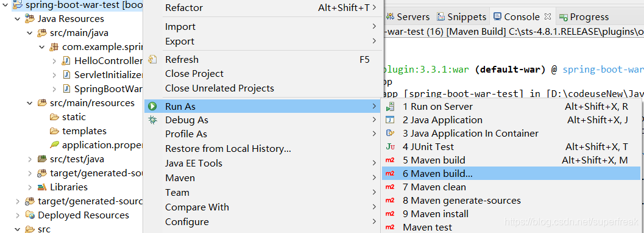Switch to the Servers tab
The width and height of the screenshot is (644, 233).
[x=408, y=17]
